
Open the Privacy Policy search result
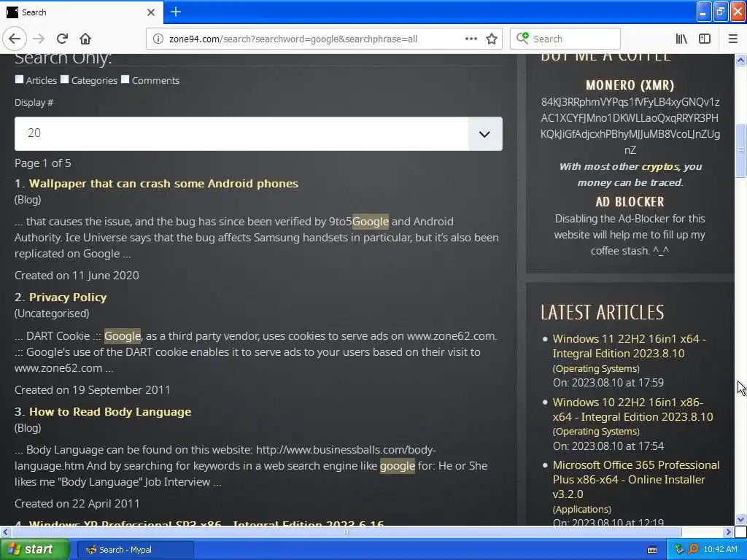pos(68,297)
